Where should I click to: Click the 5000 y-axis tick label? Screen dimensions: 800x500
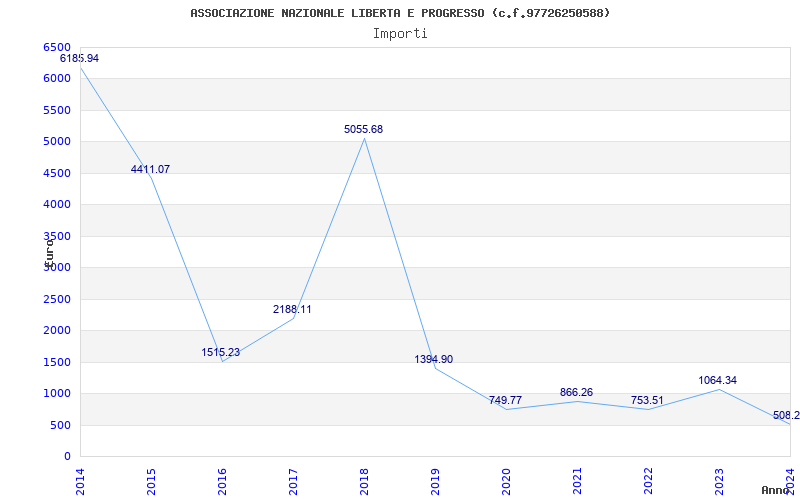click(57, 142)
